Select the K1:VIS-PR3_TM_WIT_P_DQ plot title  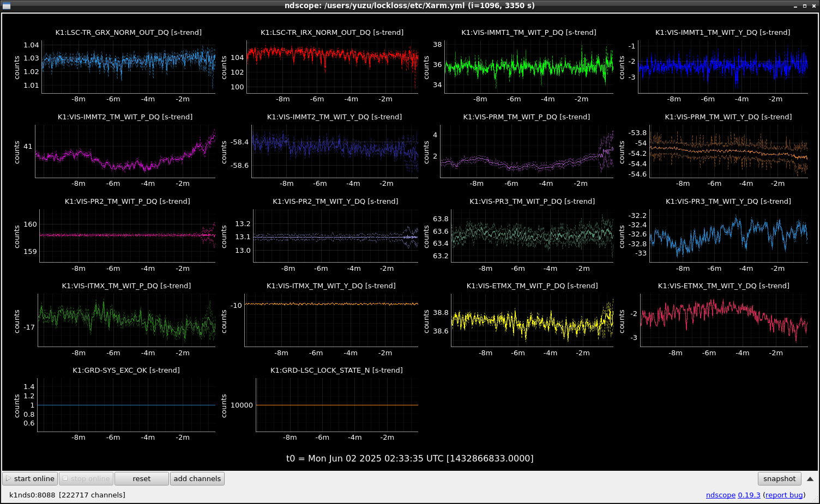pos(532,201)
